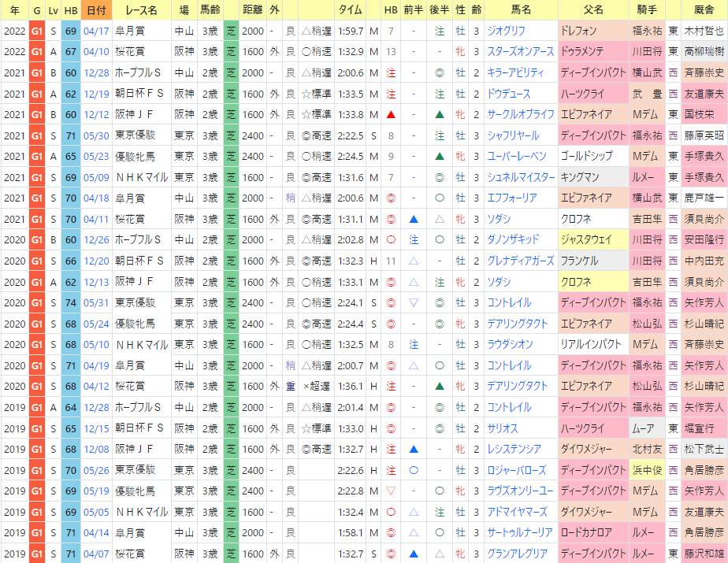Open horse link シャフリヤール
Viewport: 728px width, 563px height.
[513, 135]
